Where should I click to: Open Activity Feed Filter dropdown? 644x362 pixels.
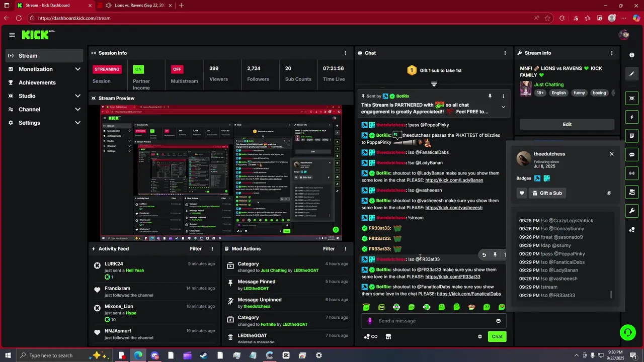[196, 249]
